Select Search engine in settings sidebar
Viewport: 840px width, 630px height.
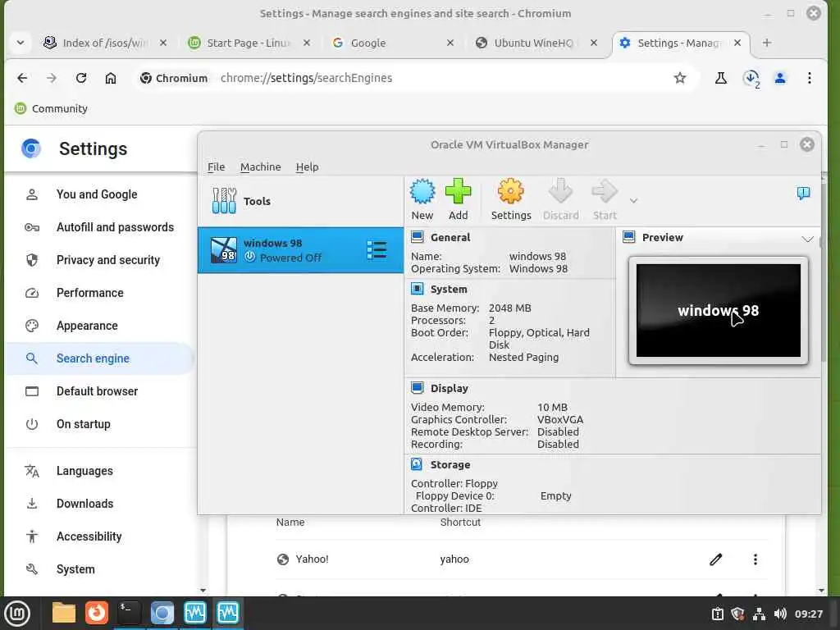pos(99,358)
